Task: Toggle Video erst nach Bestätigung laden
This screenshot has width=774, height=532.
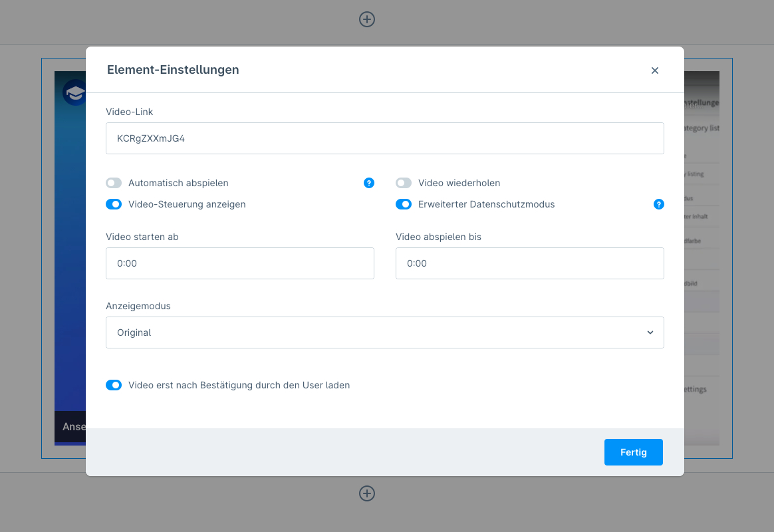Action: tap(114, 385)
